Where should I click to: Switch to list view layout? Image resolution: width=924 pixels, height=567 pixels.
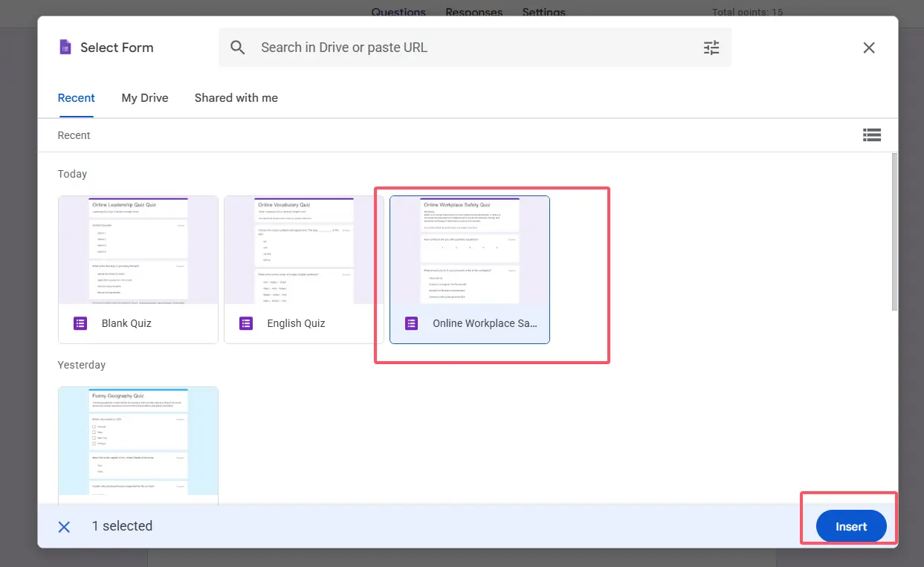[x=871, y=135]
